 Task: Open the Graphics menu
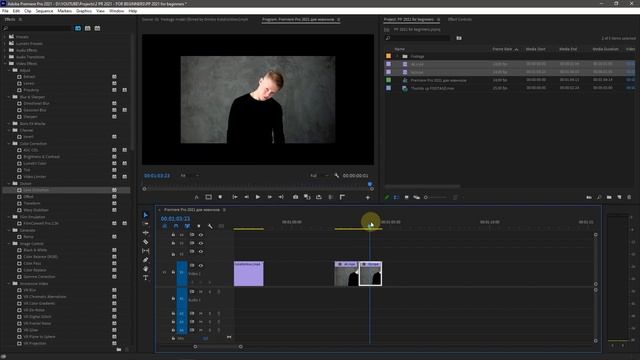84,11
